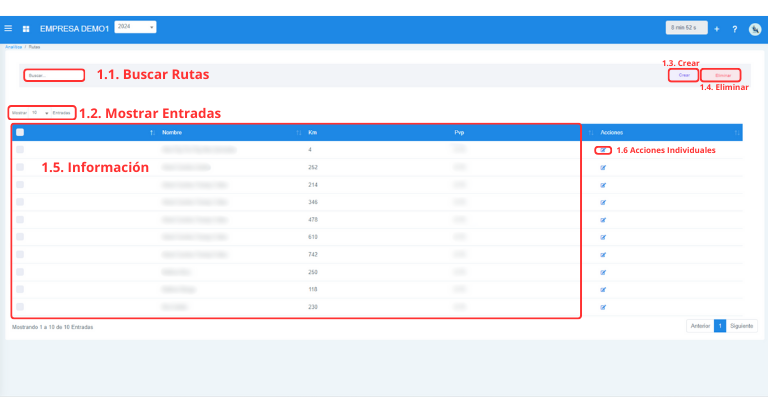This screenshot has width=768, height=413.
Task: Open help via the question mark icon
Action: pyautogui.click(x=734, y=29)
